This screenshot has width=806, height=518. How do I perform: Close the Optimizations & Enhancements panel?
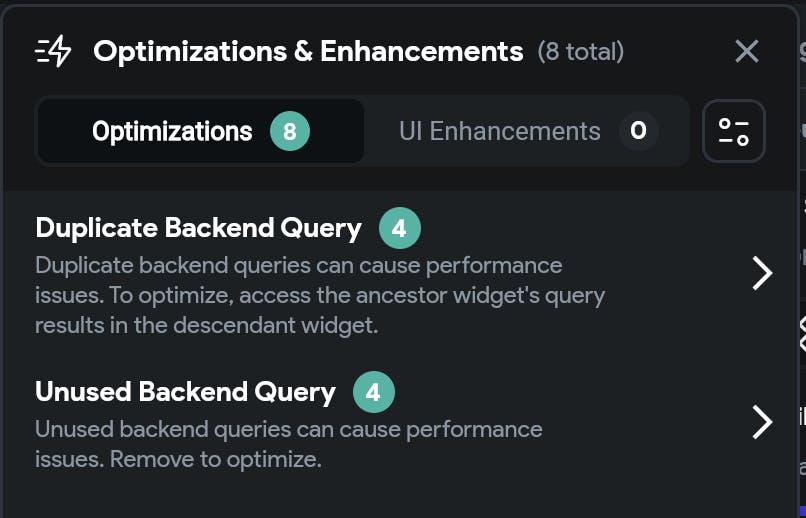click(x=746, y=51)
